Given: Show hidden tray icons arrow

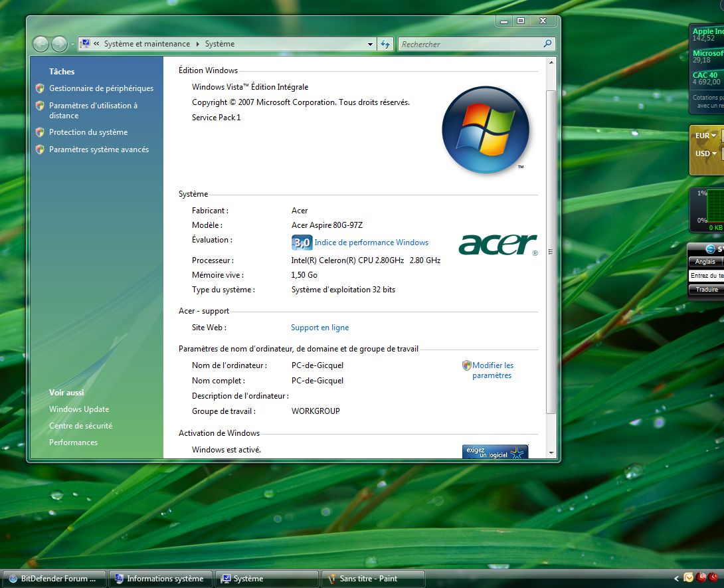Looking at the screenshot, I should [x=676, y=578].
